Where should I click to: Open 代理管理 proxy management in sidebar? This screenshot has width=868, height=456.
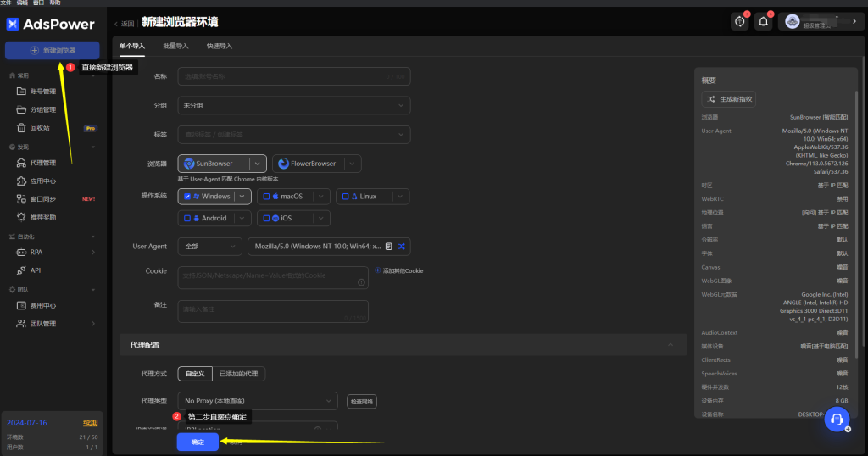coord(42,163)
